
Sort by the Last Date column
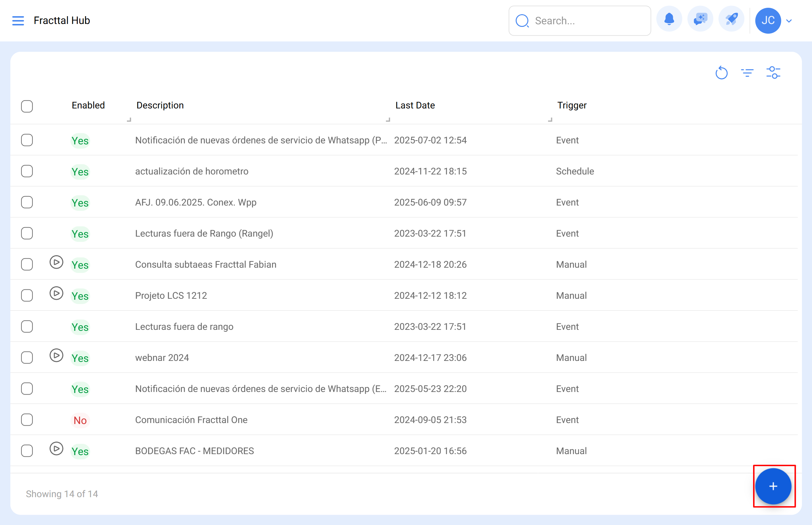pos(415,105)
